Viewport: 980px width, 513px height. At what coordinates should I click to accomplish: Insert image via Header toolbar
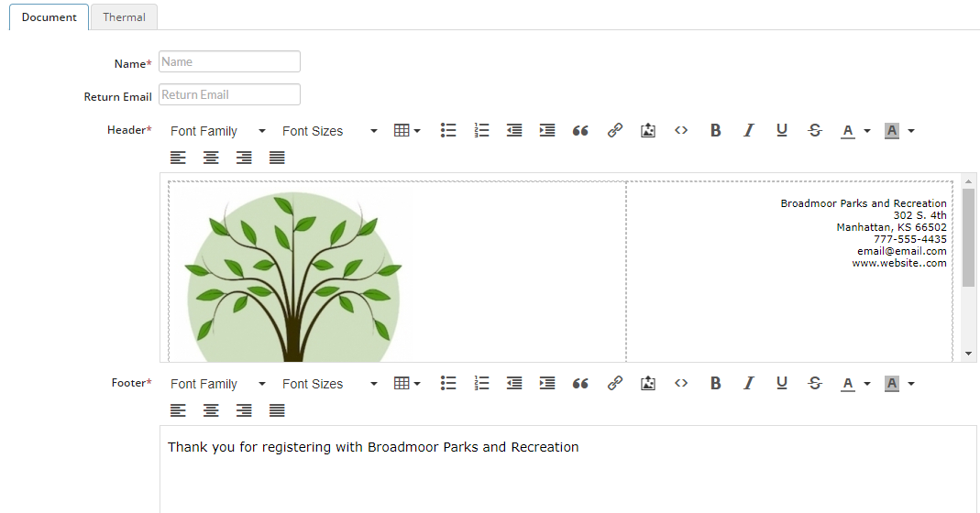(x=648, y=130)
